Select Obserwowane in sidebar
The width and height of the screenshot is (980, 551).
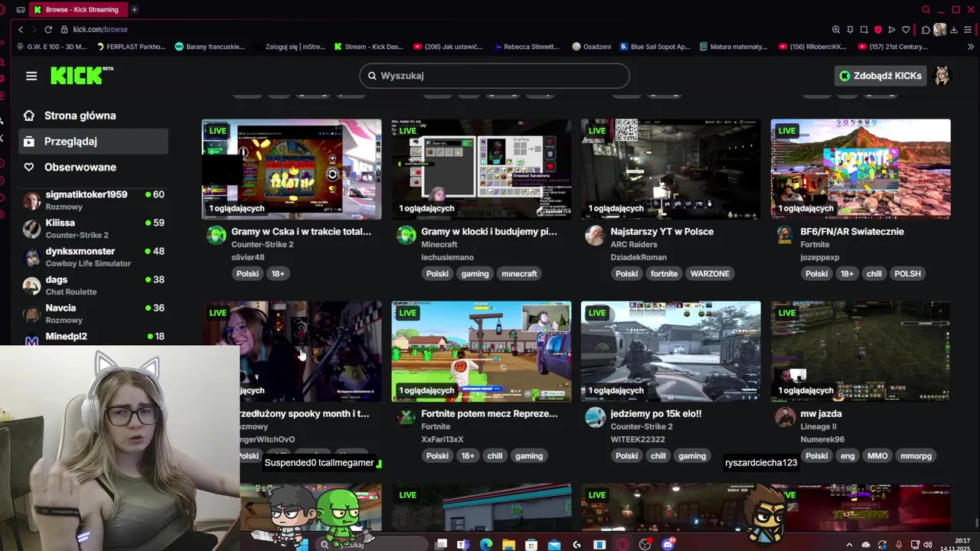pos(93,167)
